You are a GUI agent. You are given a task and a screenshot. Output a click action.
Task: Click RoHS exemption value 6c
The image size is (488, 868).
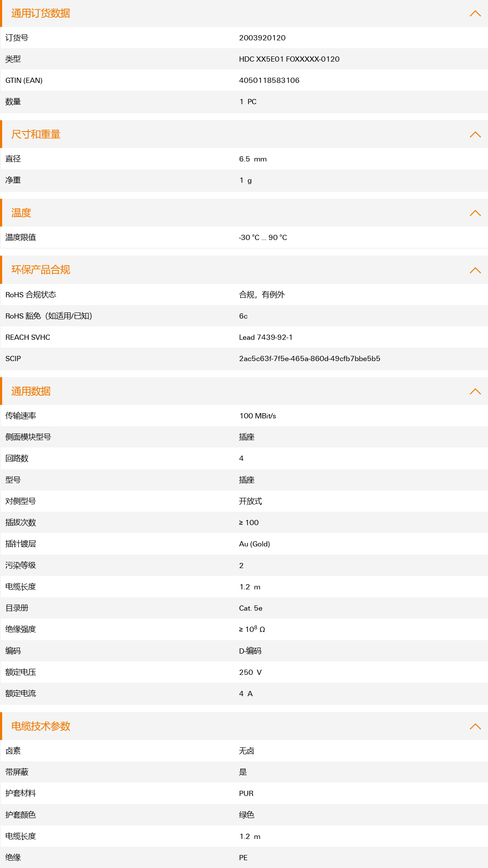coord(243,316)
